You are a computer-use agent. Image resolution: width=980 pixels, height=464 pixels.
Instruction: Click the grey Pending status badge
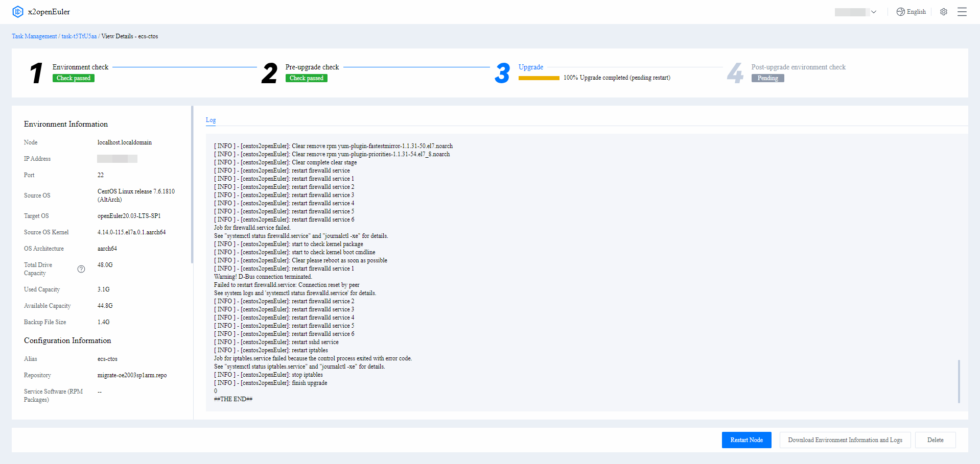pos(767,78)
